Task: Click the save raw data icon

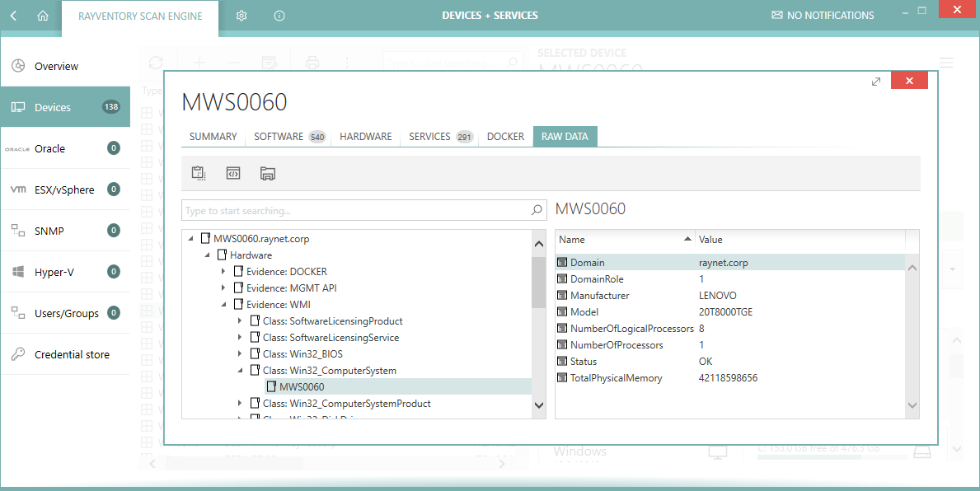Action: (x=267, y=173)
